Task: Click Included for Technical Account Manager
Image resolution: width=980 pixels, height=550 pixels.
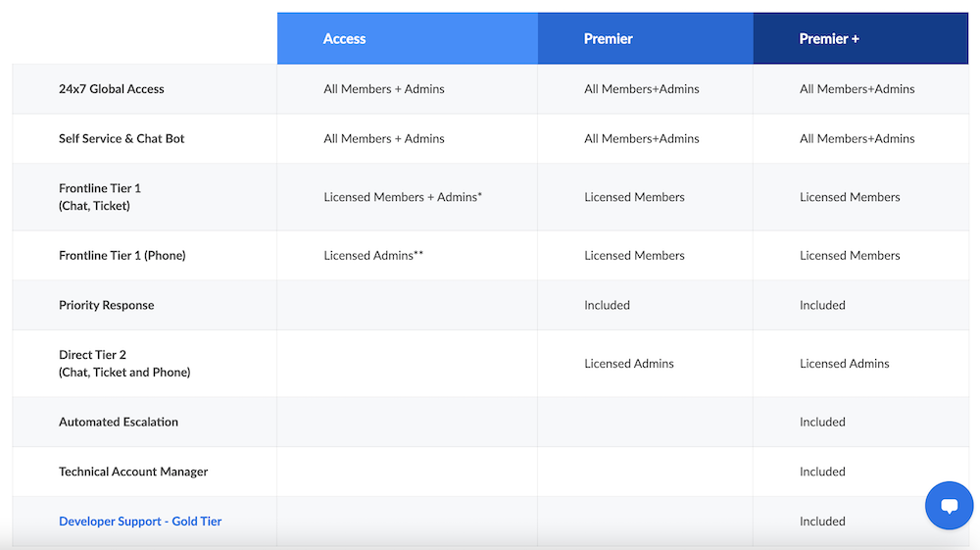Action: coord(822,472)
